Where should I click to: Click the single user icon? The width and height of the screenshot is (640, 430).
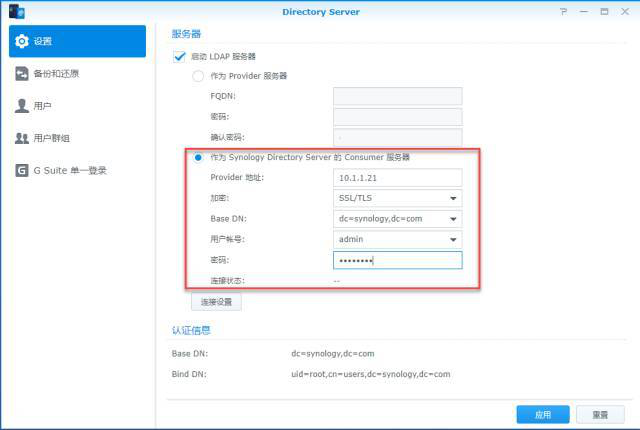coord(22,106)
